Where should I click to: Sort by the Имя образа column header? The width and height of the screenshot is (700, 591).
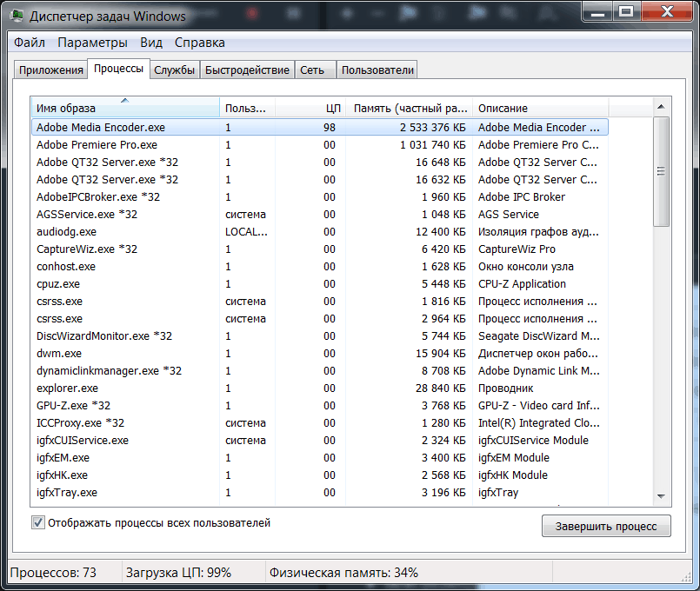click(125, 108)
